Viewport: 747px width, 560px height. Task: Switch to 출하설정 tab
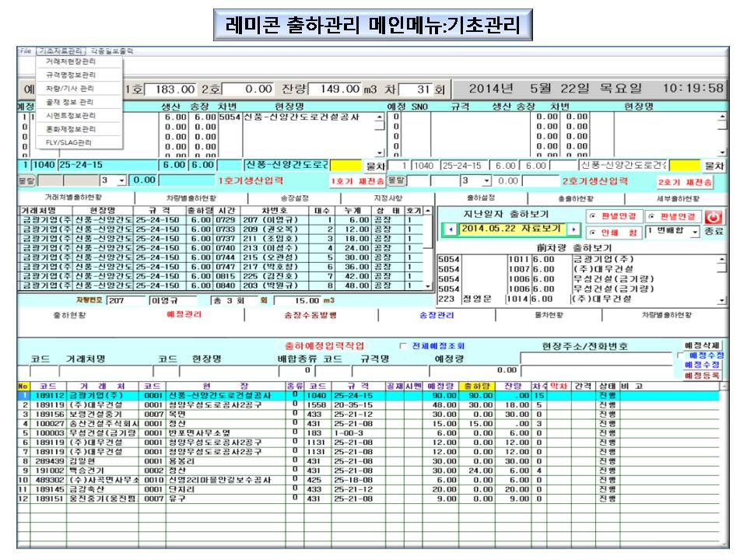pos(481,198)
